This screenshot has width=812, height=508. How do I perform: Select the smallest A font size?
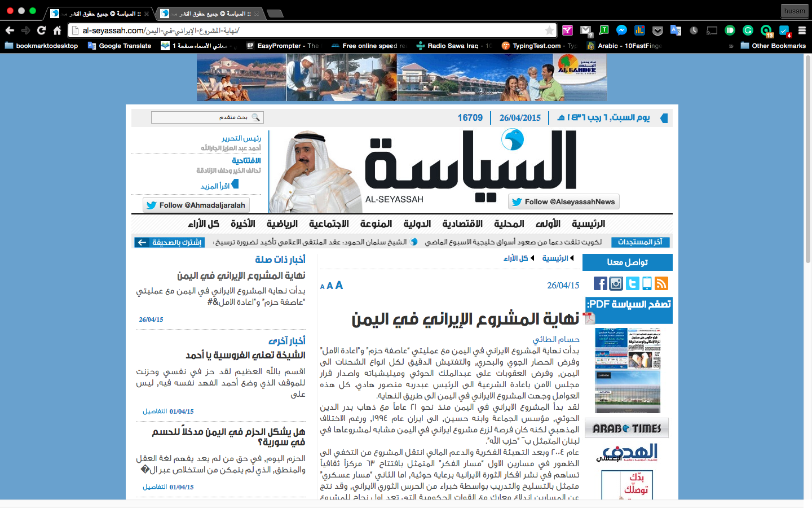click(323, 287)
